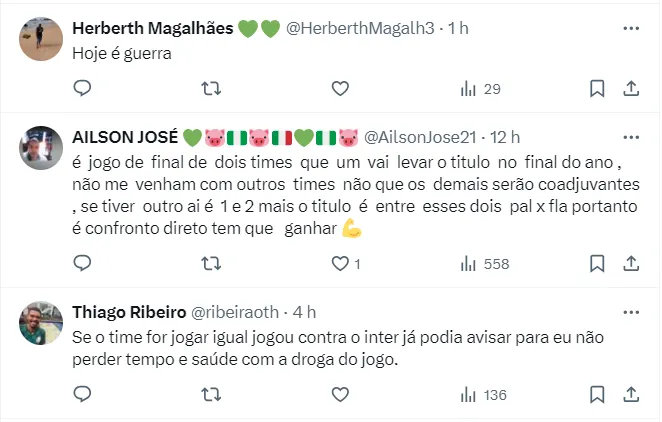The height and width of the screenshot is (422, 662).
Task: Like AILSON JOSÉ's tweet with 1 like
Action: (344, 264)
